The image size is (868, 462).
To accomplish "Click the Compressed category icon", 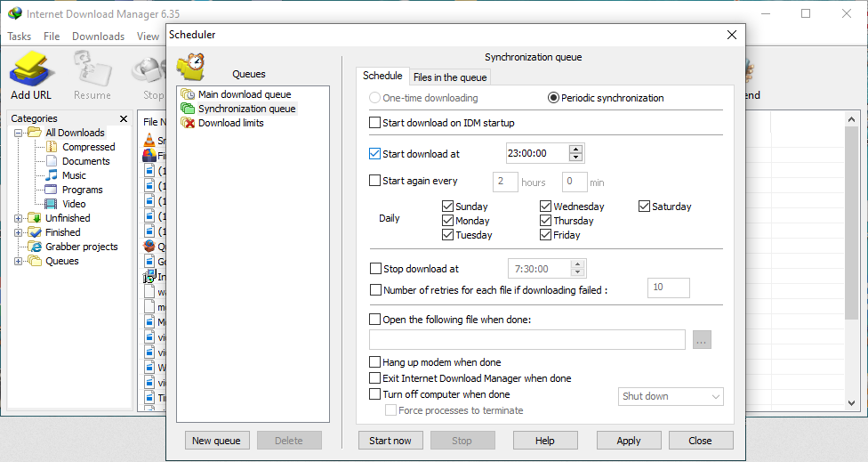I will click(x=52, y=147).
